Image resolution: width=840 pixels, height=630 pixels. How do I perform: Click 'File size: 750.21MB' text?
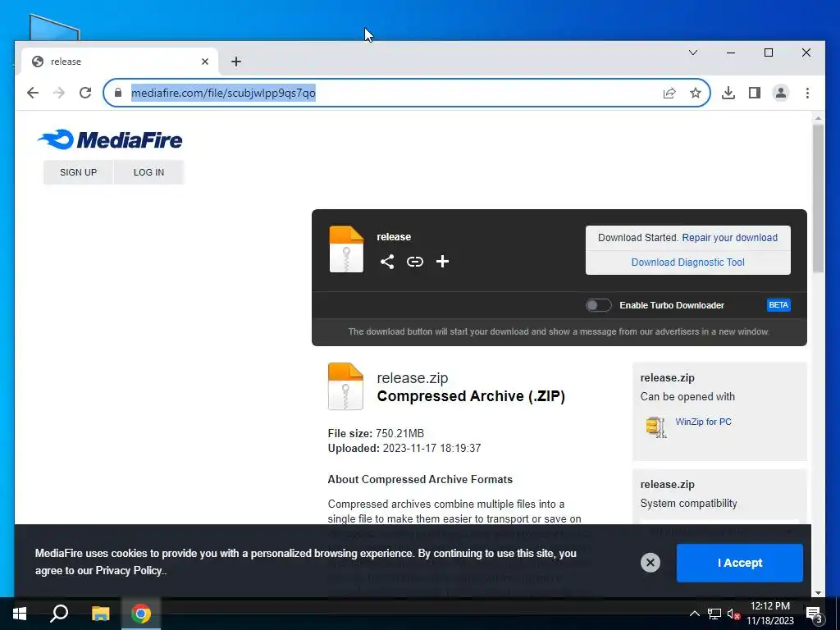[376, 433]
